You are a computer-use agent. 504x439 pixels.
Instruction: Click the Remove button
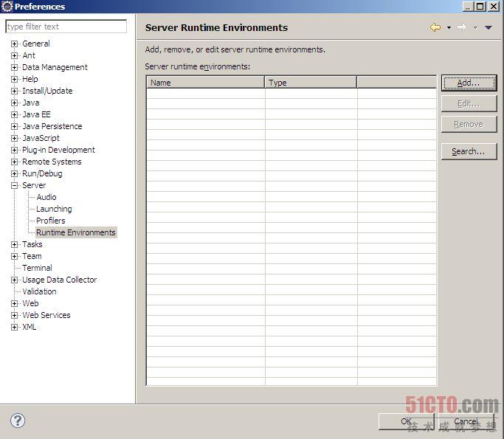click(x=469, y=125)
